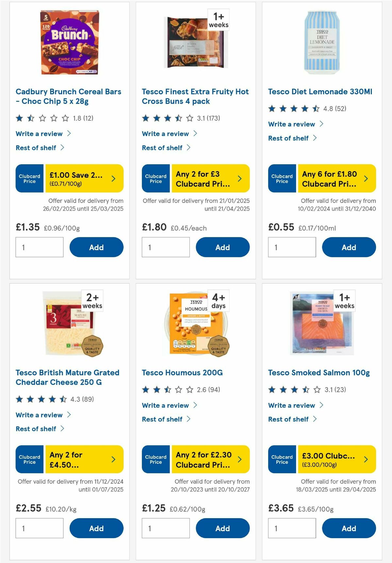Select the chevron on Any 2 for £3 offer

pyautogui.click(x=239, y=178)
